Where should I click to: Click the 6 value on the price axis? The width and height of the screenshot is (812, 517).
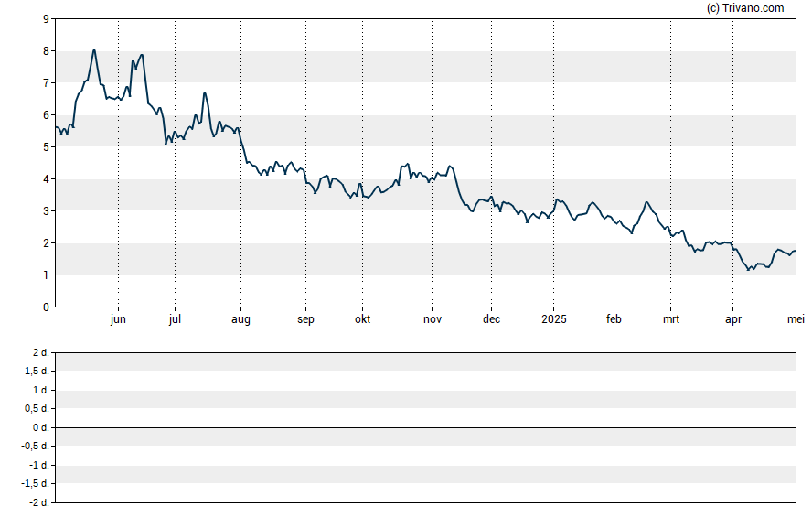coord(46,115)
